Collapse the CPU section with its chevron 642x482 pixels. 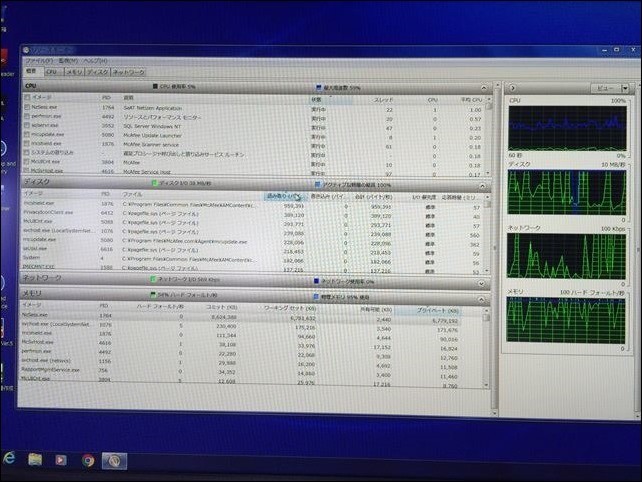pos(484,88)
